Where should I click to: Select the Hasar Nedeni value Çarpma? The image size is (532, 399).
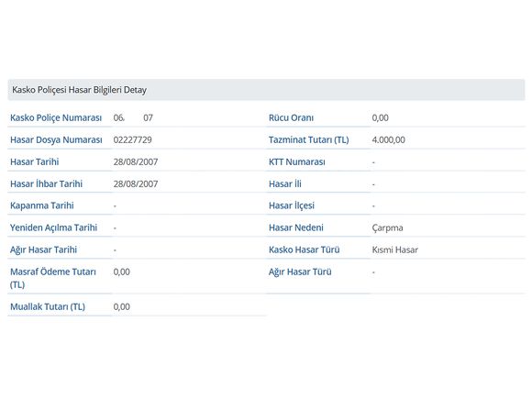point(387,228)
